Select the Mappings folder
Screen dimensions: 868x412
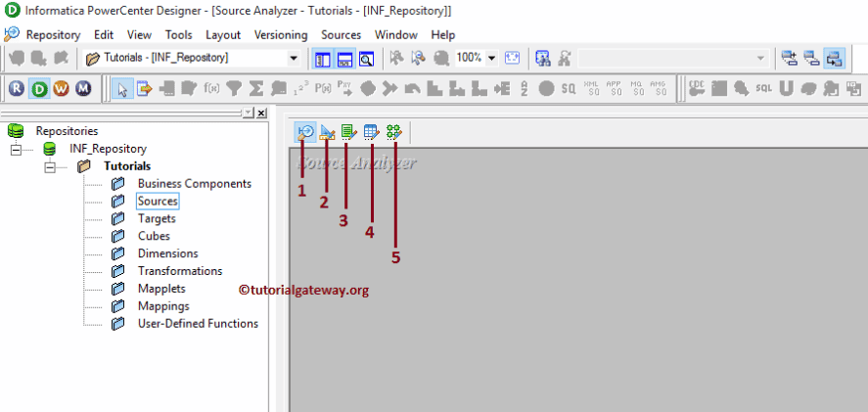click(x=163, y=306)
